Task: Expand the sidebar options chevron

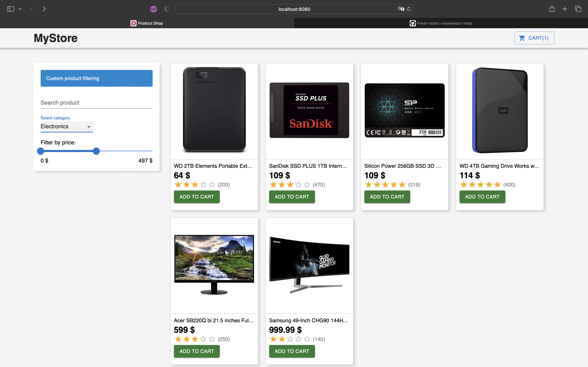Action: pyautogui.click(x=20, y=9)
